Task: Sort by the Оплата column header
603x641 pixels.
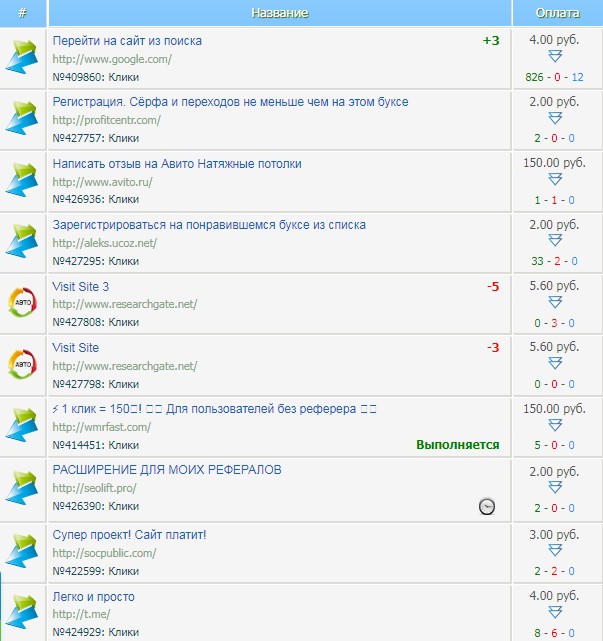Action: [x=557, y=13]
